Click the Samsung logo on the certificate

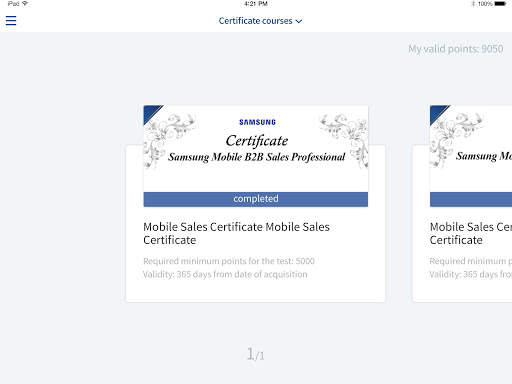(x=257, y=122)
